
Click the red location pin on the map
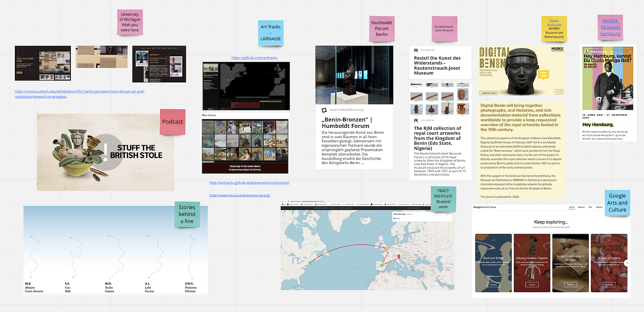pyautogui.click(x=398, y=257)
